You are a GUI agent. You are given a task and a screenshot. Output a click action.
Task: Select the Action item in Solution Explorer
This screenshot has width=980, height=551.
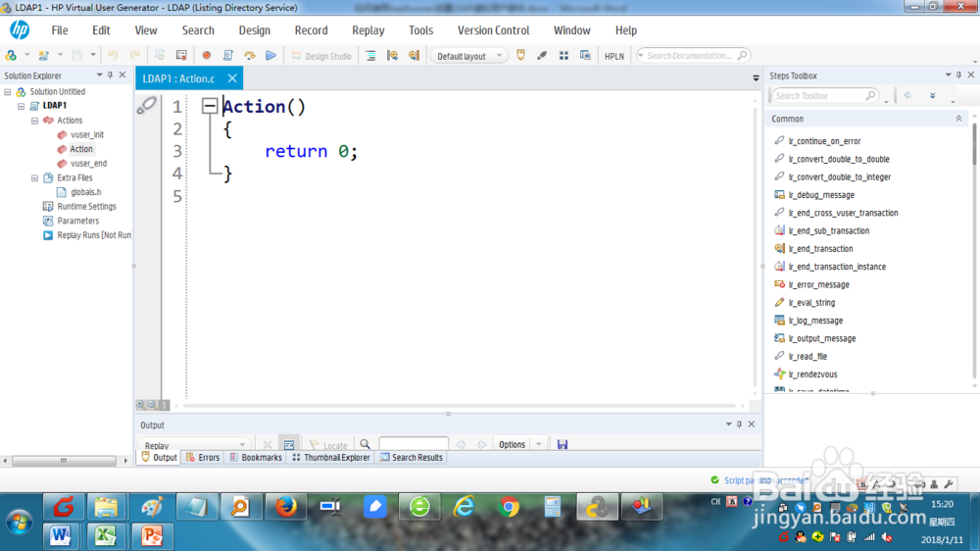click(x=81, y=149)
